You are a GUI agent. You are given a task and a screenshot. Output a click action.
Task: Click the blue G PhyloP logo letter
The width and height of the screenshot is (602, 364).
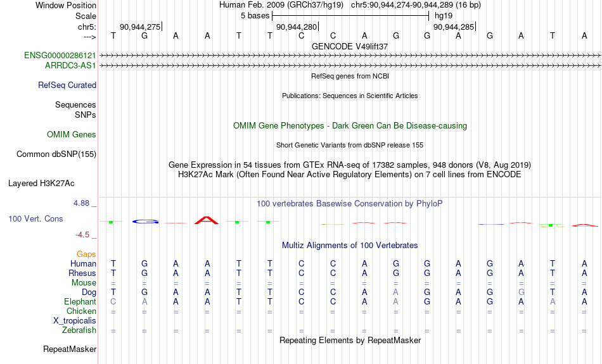tap(145, 222)
